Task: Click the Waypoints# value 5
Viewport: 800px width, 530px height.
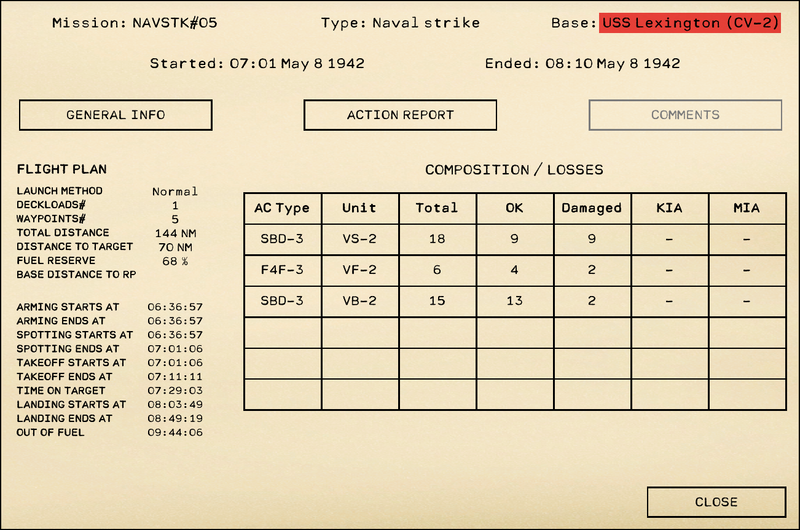Action: coord(175,219)
